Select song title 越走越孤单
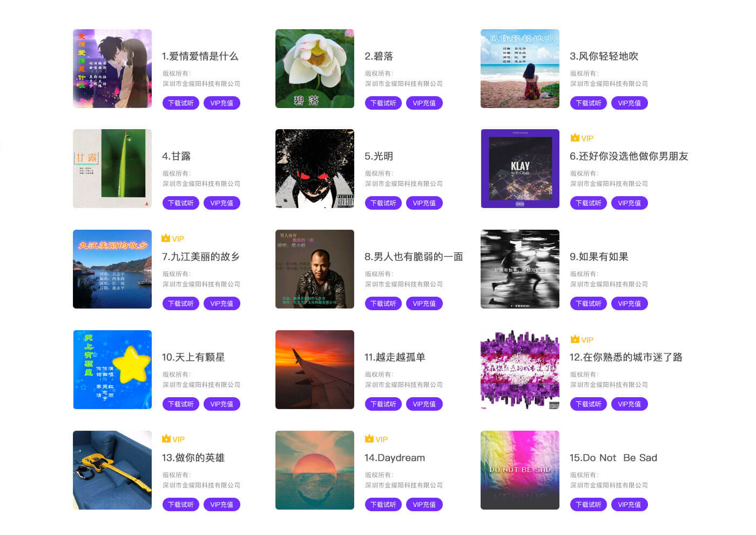The image size is (756, 535). click(395, 357)
